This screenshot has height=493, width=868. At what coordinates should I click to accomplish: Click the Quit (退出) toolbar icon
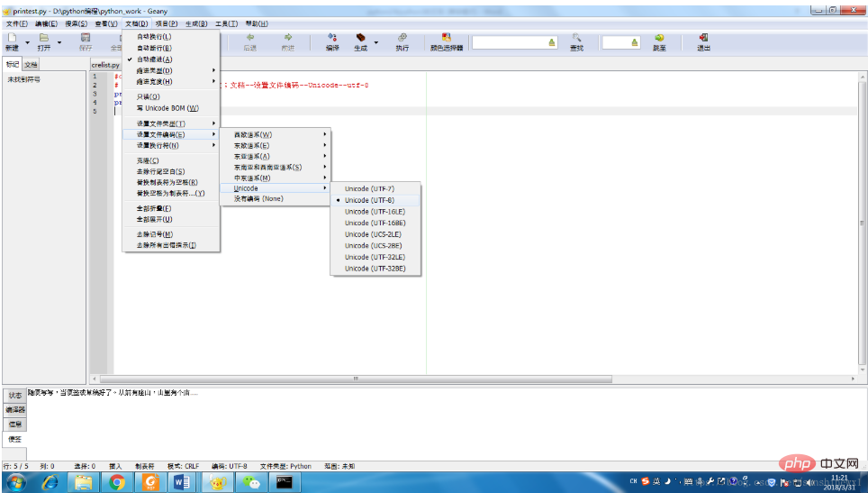coord(703,37)
